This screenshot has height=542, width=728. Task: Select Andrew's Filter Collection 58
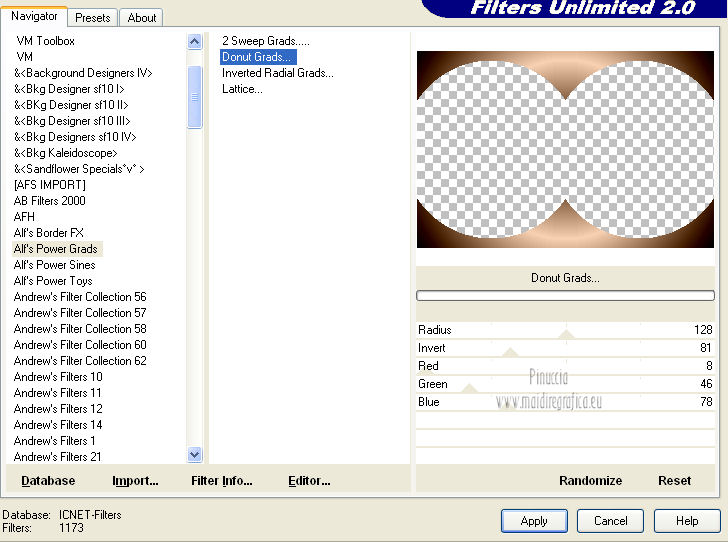[x=80, y=329]
